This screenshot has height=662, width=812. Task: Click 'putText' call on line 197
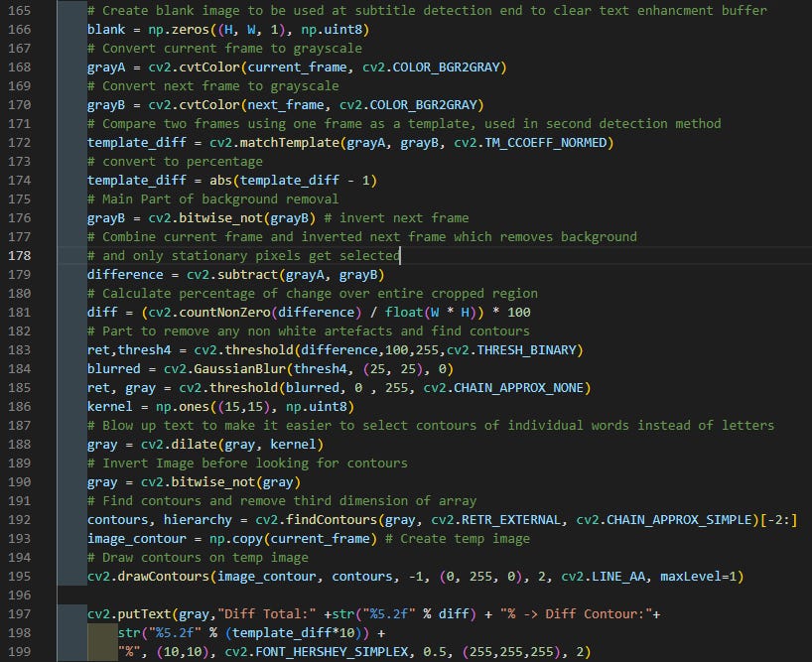pyautogui.click(x=144, y=614)
